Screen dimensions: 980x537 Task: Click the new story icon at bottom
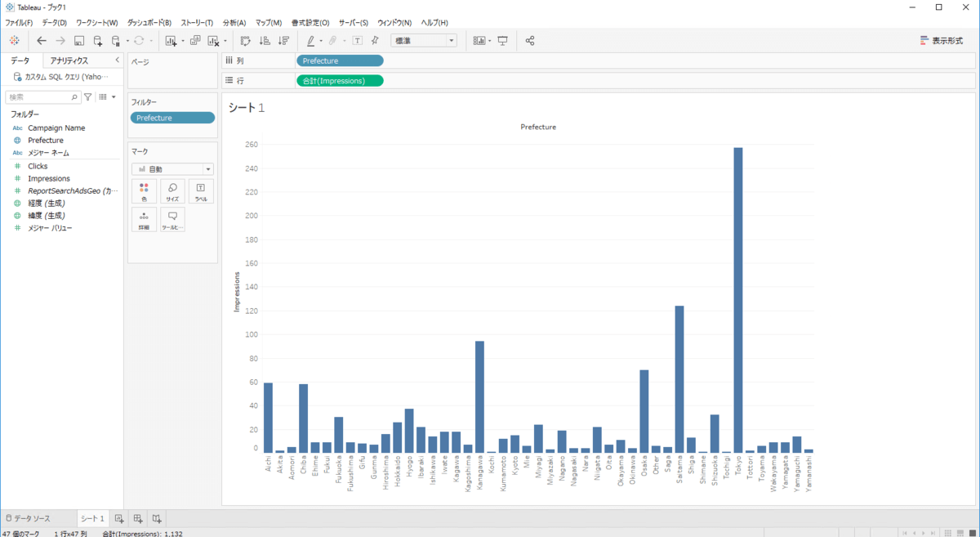[x=157, y=518]
